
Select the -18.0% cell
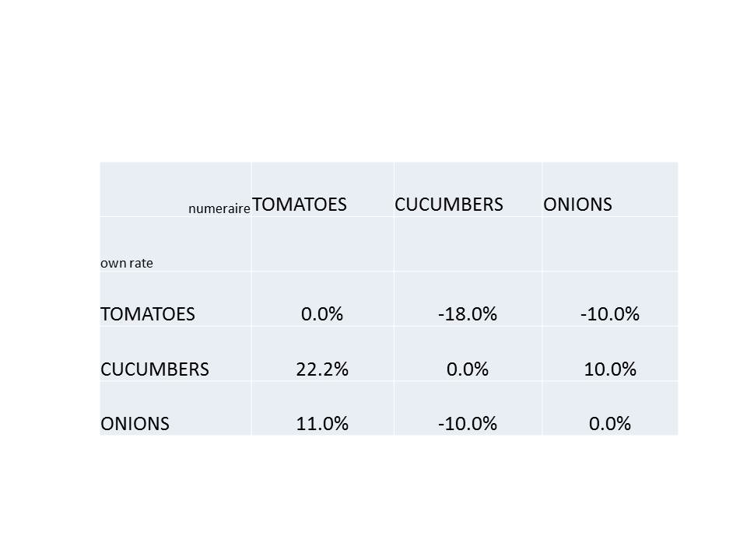468,314
